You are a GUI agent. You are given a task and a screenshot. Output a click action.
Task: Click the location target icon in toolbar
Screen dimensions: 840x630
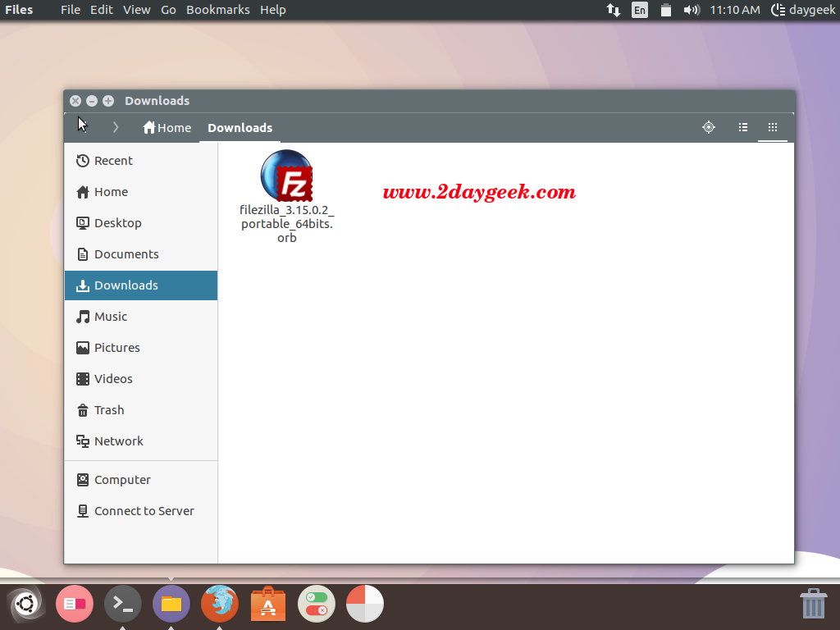(x=709, y=127)
